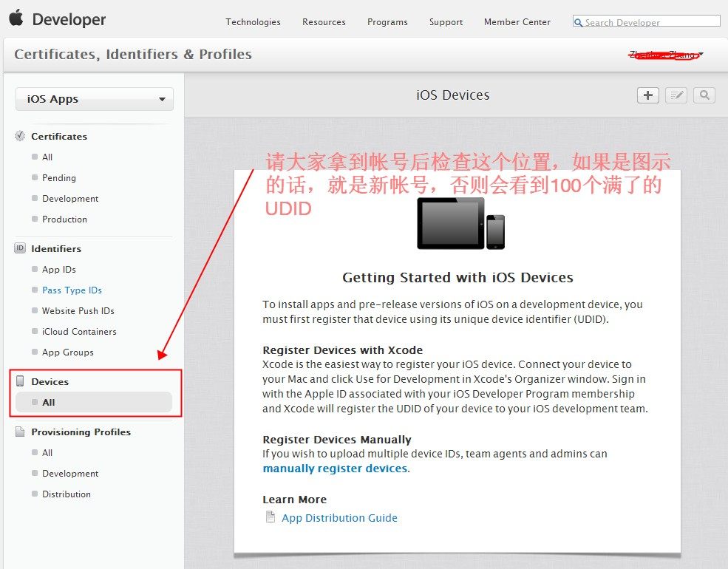Screen dimensions: 728x569
Task: Click the Learn More heading
Action: tap(295, 500)
